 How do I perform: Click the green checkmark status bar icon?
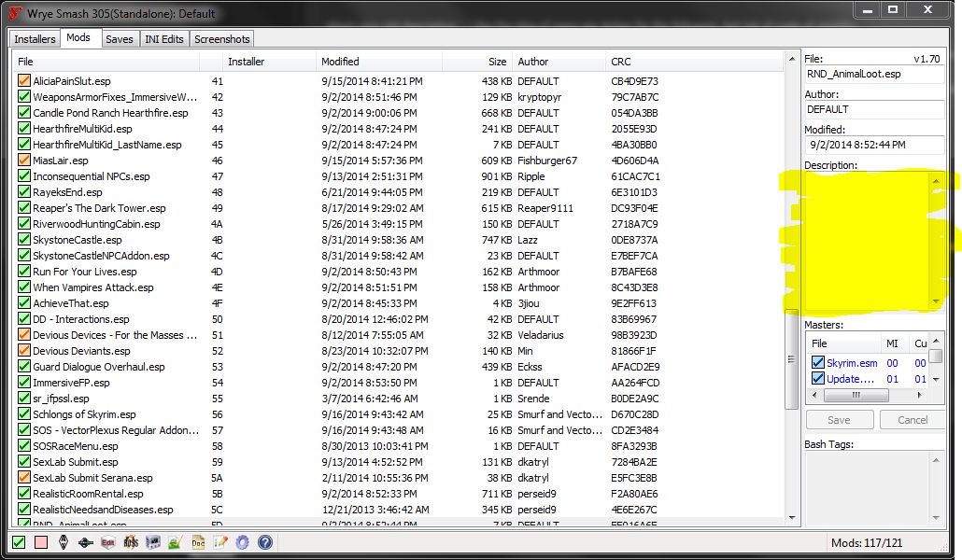point(19,542)
